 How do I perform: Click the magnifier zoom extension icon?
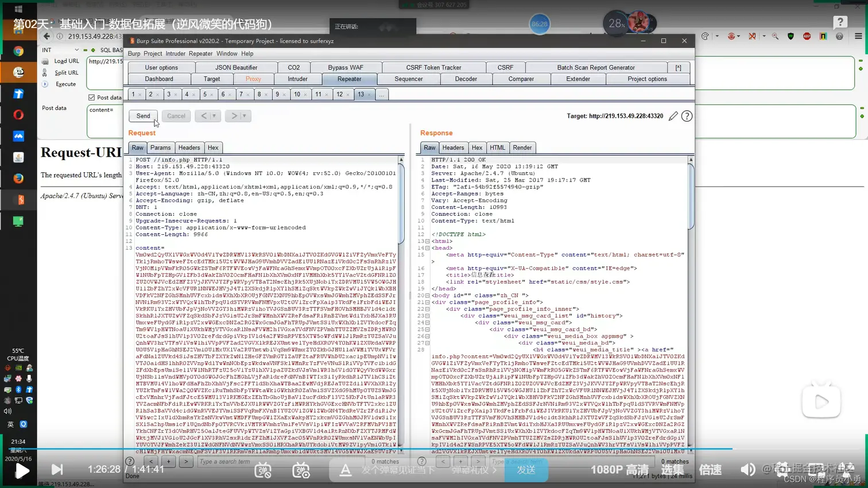pyautogui.click(x=776, y=36)
